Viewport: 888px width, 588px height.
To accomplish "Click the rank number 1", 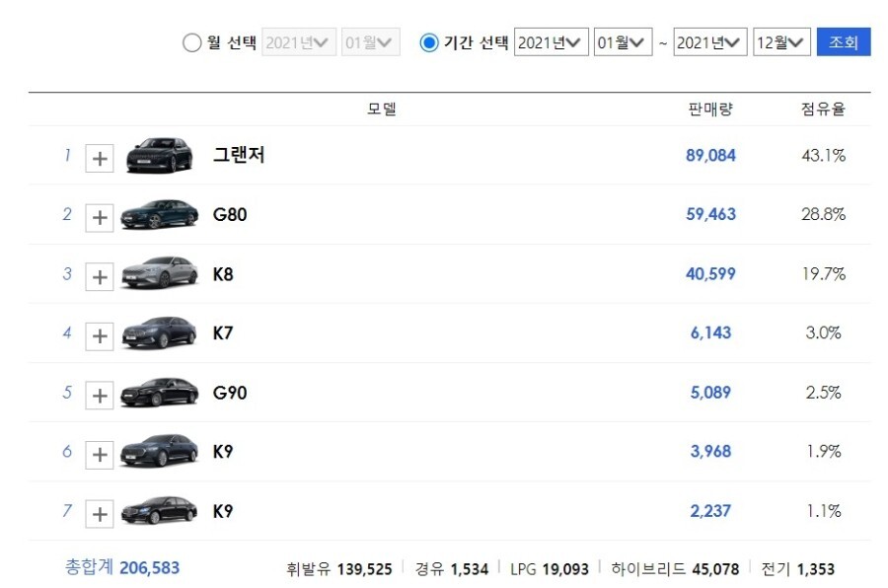I will (x=67, y=155).
